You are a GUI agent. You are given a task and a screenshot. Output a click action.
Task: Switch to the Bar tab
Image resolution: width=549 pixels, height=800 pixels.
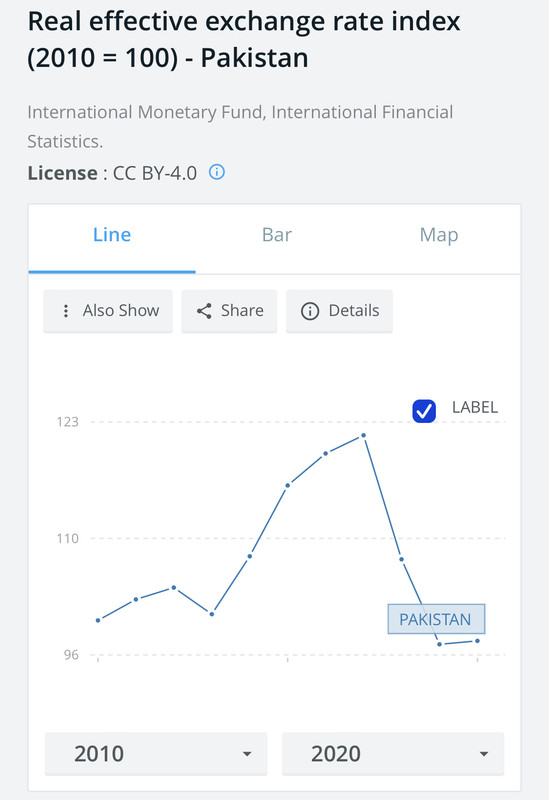click(x=277, y=235)
